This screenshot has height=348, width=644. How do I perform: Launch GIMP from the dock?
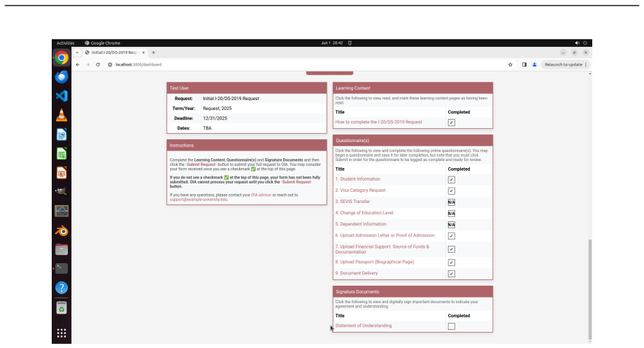(62, 192)
